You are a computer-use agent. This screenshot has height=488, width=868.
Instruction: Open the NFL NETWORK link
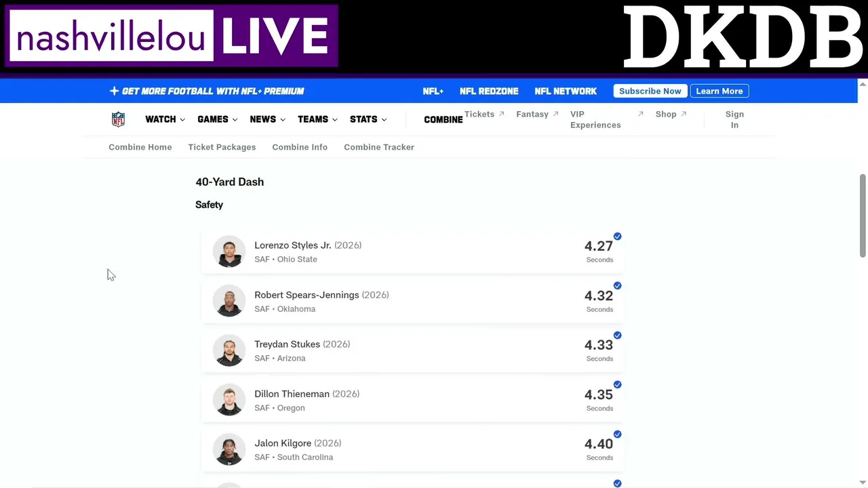[x=566, y=91]
